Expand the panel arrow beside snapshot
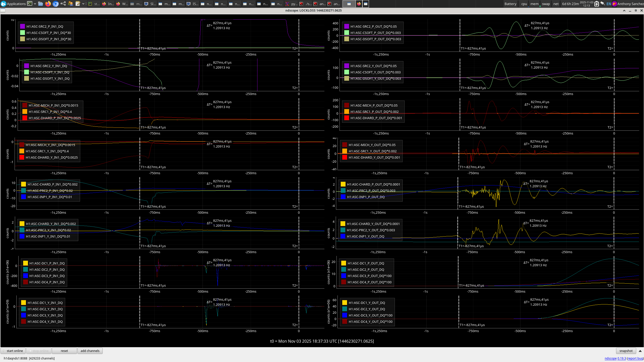Image resolution: width=644 pixels, height=362 pixels. pos(640,351)
